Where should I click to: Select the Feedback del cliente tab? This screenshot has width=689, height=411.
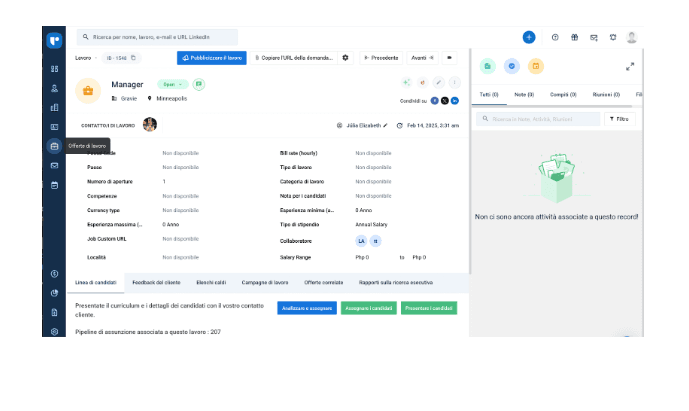tap(156, 283)
